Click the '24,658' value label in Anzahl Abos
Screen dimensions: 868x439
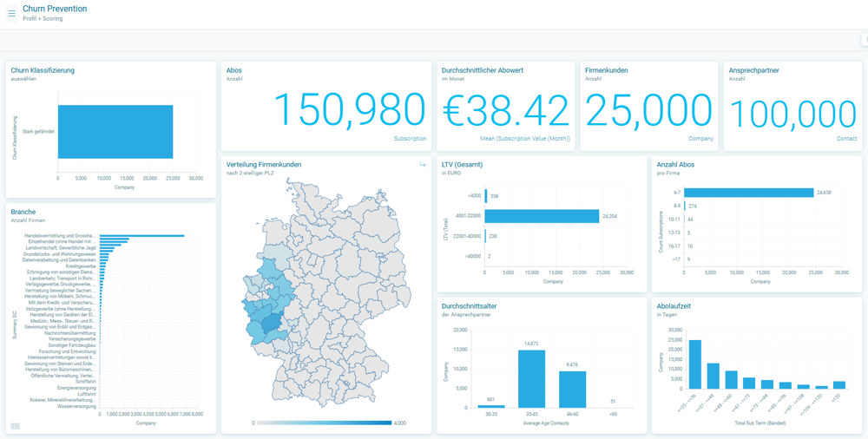tap(824, 192)
